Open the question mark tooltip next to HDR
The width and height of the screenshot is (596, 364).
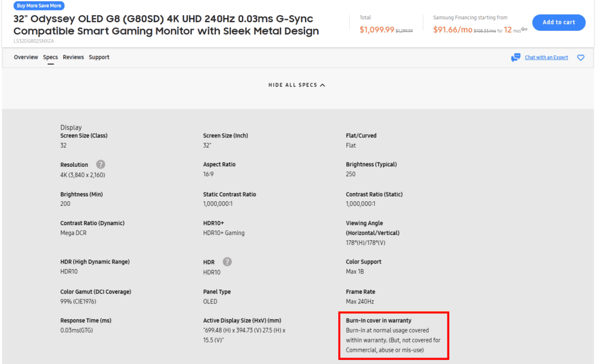[226, 262]
